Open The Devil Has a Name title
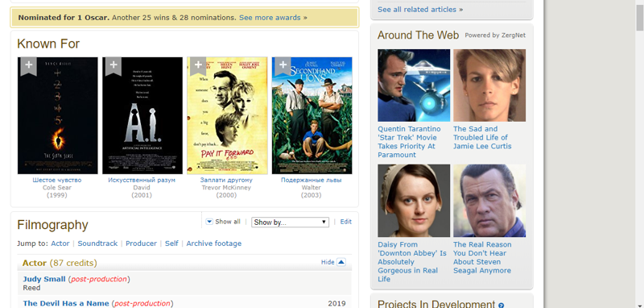The height and width of the screenshot is (308, 644). pyautogui.click(x=66, y=303)
